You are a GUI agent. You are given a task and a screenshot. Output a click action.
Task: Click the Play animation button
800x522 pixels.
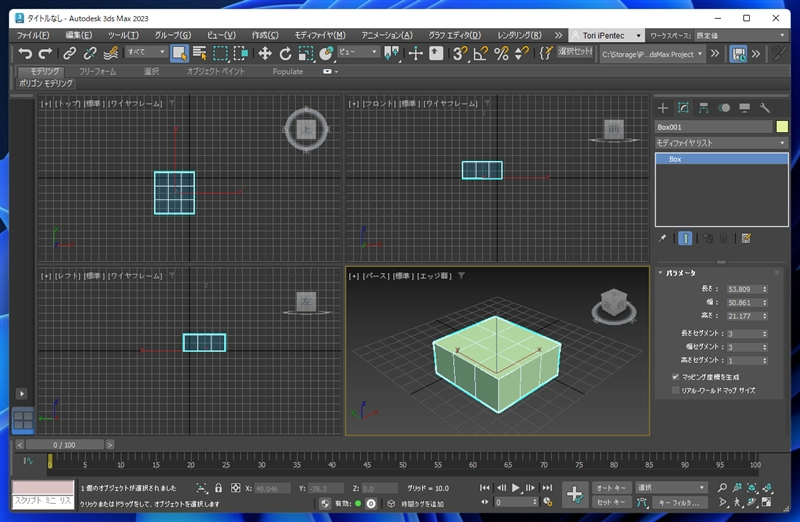point(516,488)
